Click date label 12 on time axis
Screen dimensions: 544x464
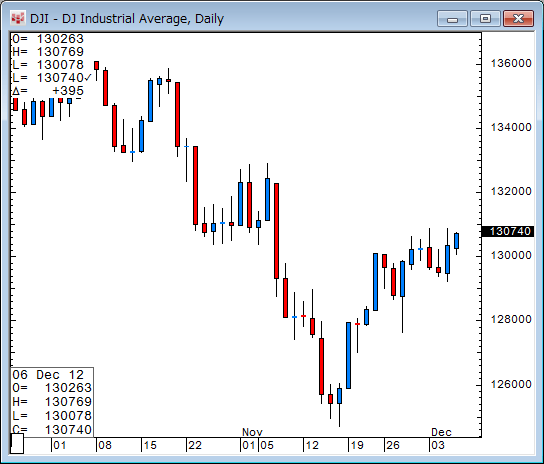click(x=312, y=445)
